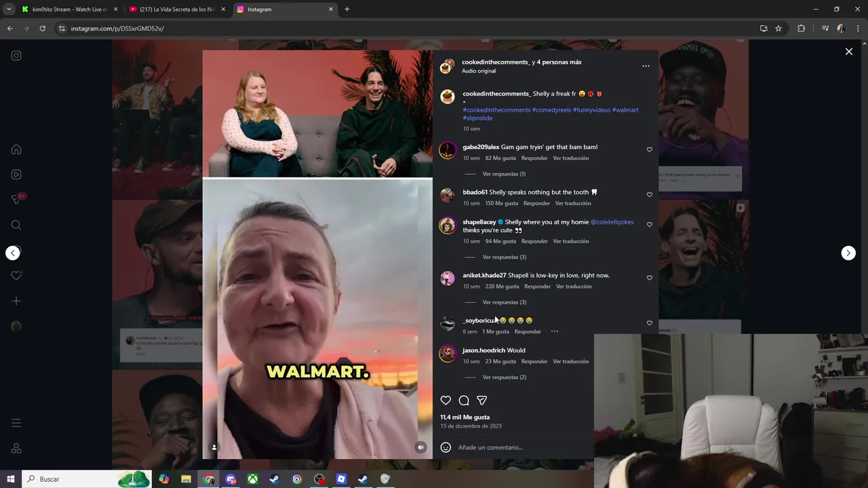
Task: Toggle video sound with speaker icon
Action: click(x=420, y=447)
